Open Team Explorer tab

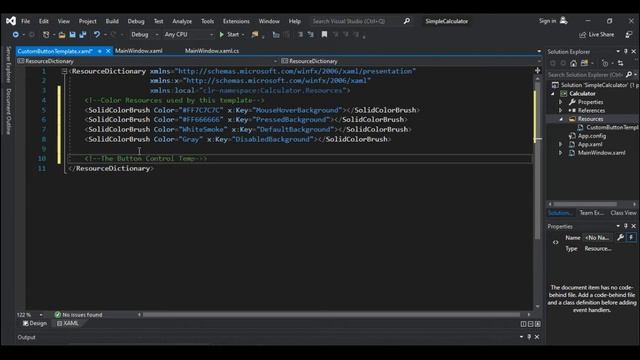point(591,213)
